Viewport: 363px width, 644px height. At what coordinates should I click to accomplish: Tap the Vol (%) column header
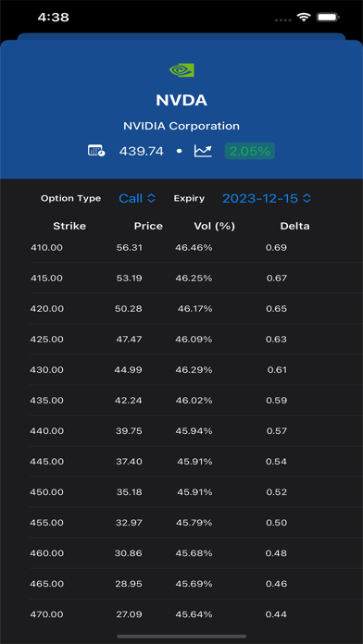click(214, 226)
